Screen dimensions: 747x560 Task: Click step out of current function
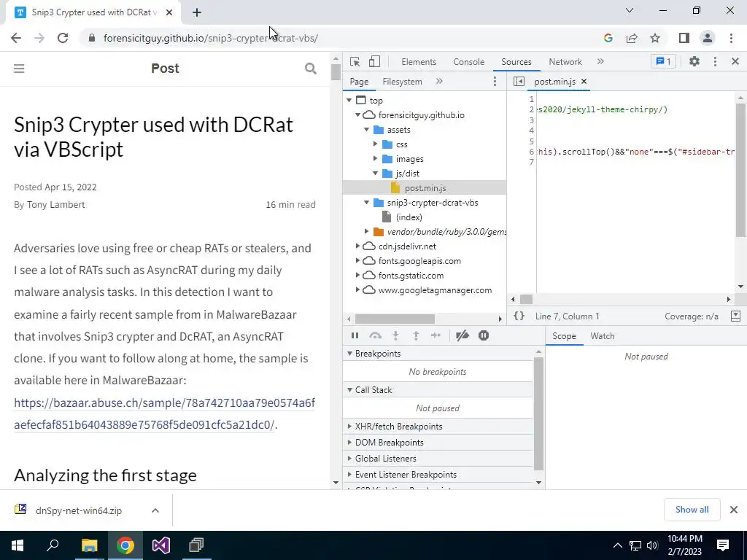[416, 335]
